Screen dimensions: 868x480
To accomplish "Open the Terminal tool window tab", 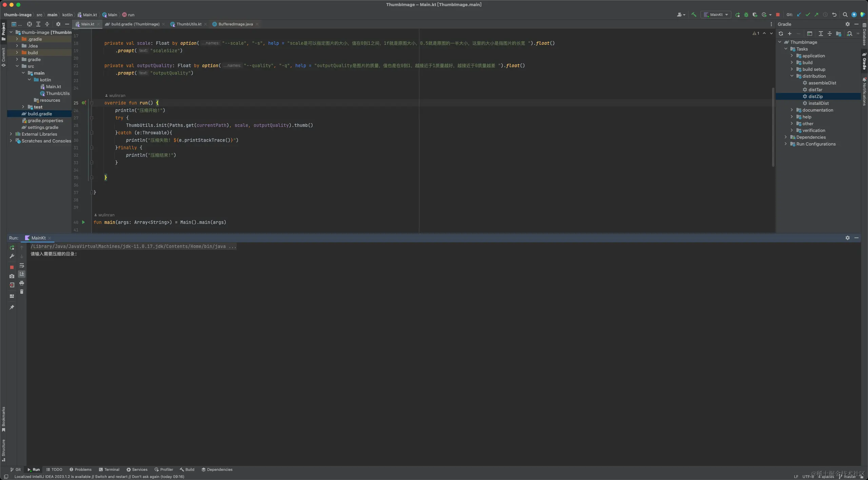I will (109, 469).
